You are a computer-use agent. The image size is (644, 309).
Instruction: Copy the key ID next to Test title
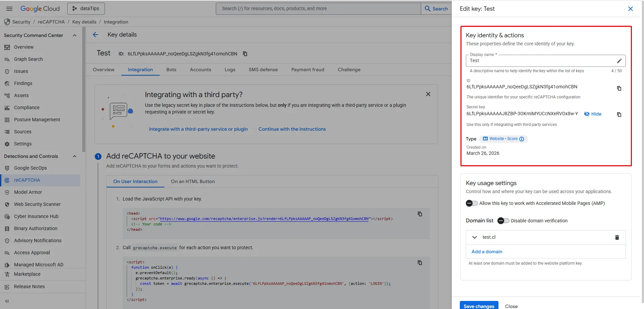click(245, 54)
